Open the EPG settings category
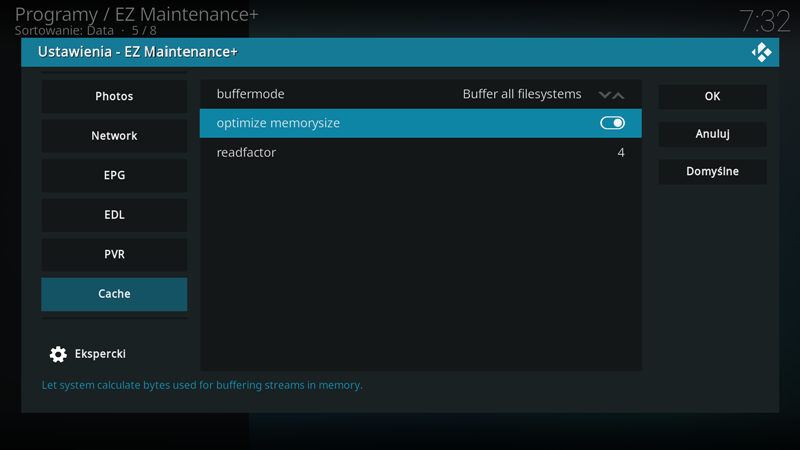The image size is (800, 450). pyautogui.click(x=114, y=176)
